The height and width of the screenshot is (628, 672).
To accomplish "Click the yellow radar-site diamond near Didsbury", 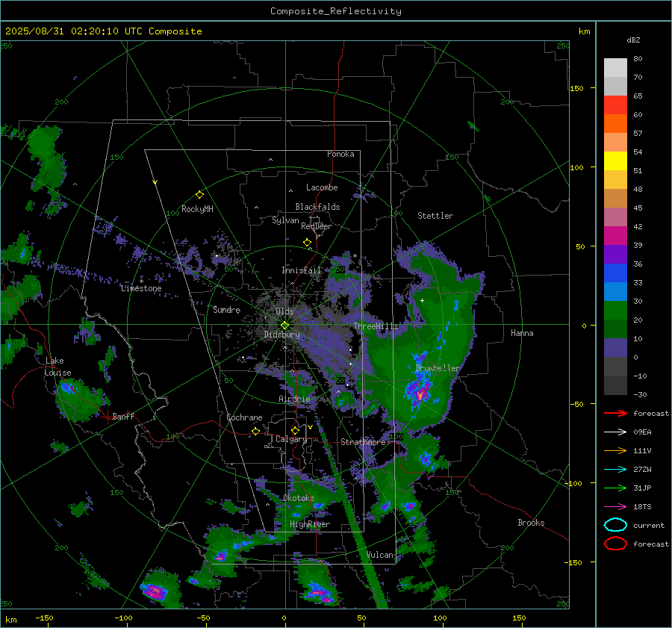I will pyautogui.click(x=284, y=326).
